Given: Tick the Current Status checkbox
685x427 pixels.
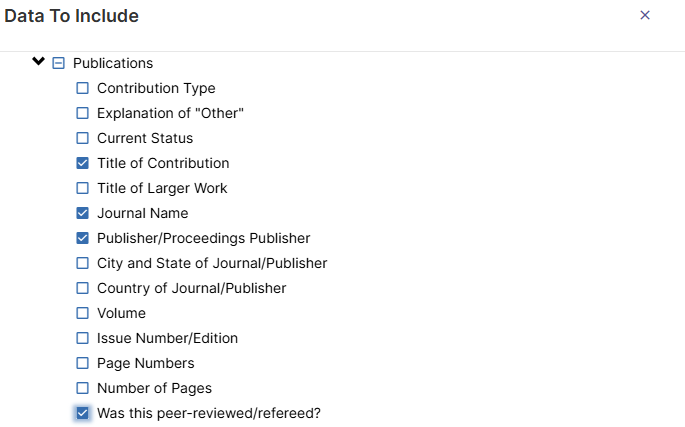Looking at the screenshot, I should [x=83, y=138].
